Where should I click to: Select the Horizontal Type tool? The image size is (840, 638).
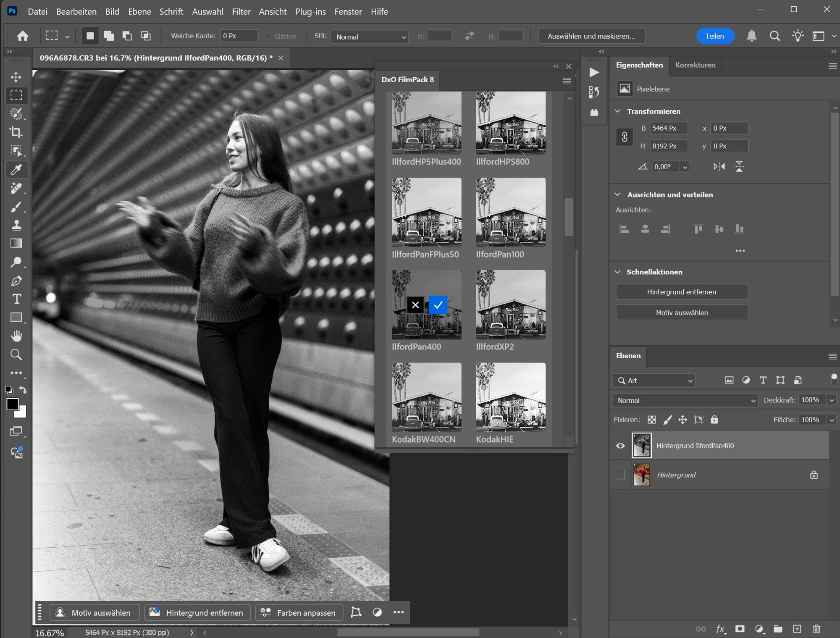tap(16, 299)
